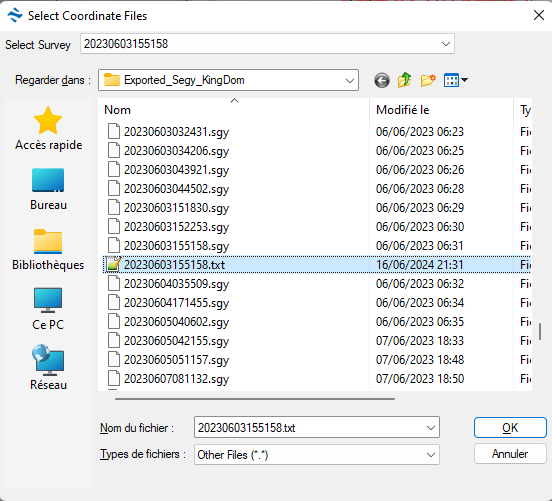Viewport: 552px width, 501px height.
Task: Sort files by Nom column header
Action: tap(234, 110)
